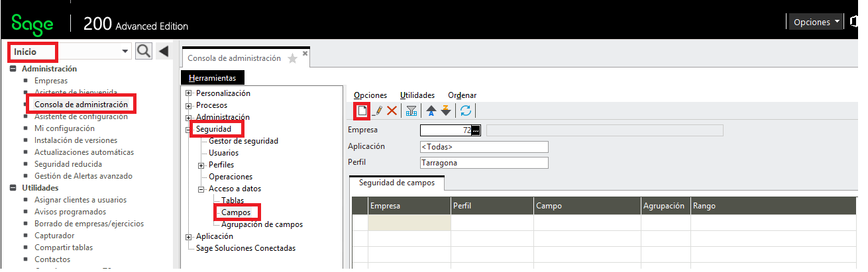This screenshot has width=868, height=272.
Task: Expand the Personalización tree node
Action: pos(190,93)
